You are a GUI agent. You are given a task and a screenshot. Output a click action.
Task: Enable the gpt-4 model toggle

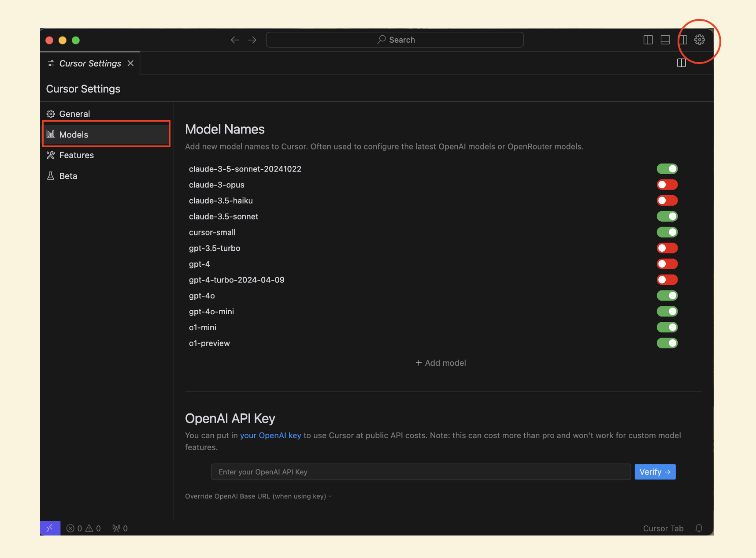coord(667,264)
